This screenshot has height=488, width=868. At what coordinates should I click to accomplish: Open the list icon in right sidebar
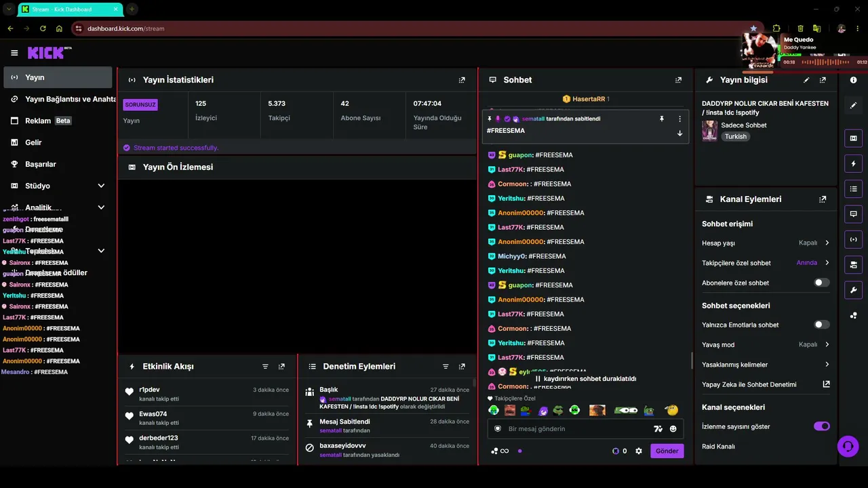pos(853,188)
